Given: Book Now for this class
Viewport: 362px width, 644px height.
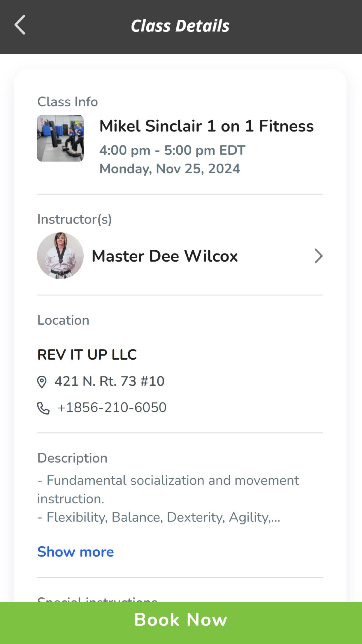Looking at the screenshot, I should (181, 623).
